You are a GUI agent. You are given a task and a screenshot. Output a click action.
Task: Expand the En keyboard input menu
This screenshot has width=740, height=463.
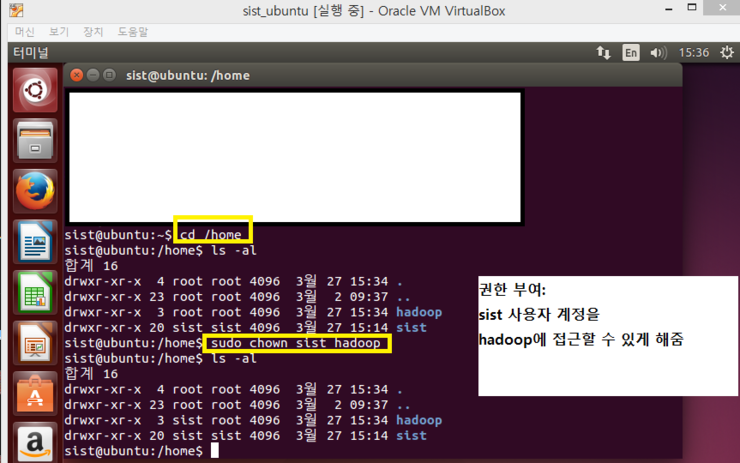click(x=631, y=52)
